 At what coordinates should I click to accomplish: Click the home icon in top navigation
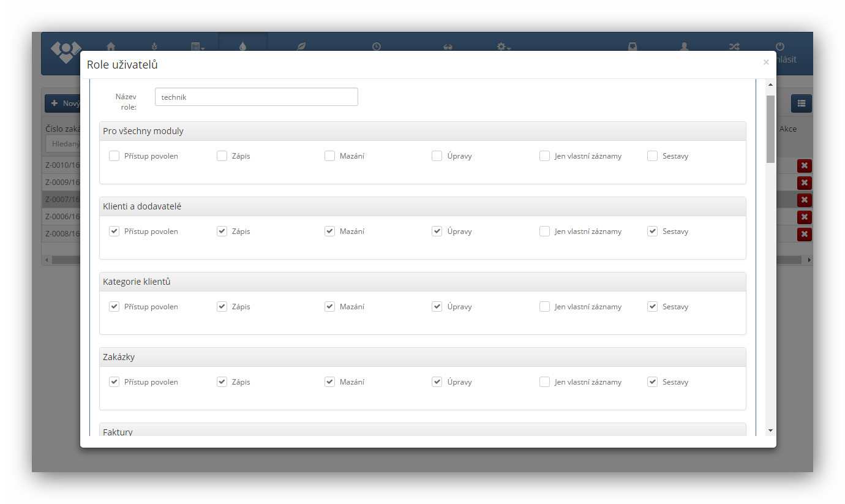point(111,46)
